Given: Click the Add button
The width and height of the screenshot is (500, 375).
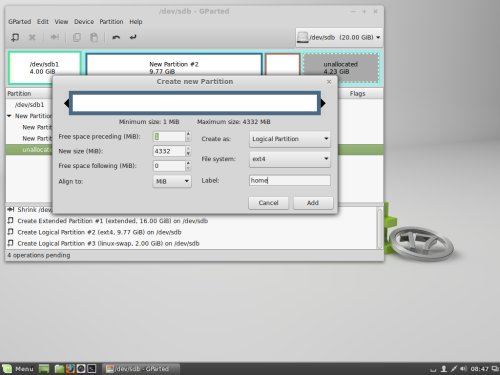Looking at the screenshot, I should (313, 203).
